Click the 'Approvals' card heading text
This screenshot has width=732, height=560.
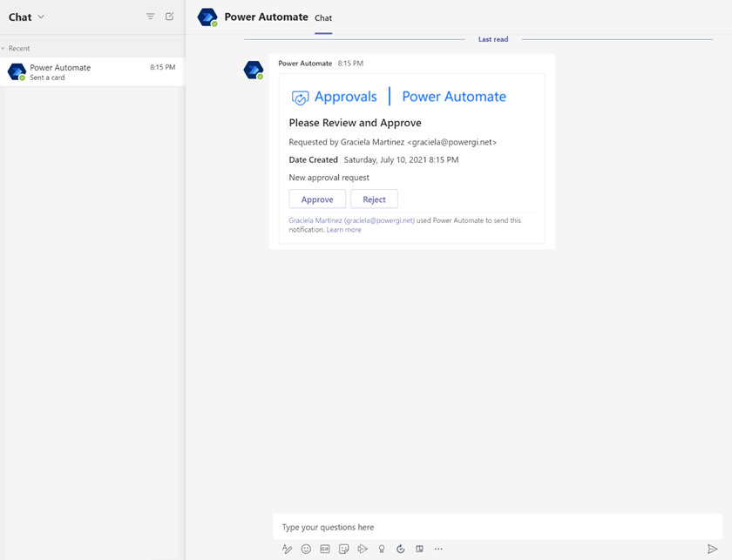(346, 97)
